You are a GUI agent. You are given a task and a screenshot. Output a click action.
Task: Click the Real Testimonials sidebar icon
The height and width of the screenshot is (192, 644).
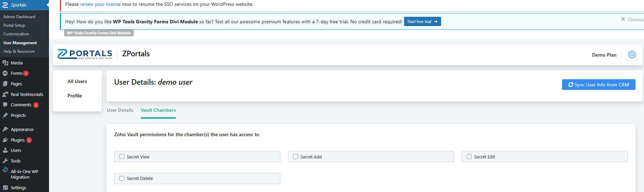(5, 94)
